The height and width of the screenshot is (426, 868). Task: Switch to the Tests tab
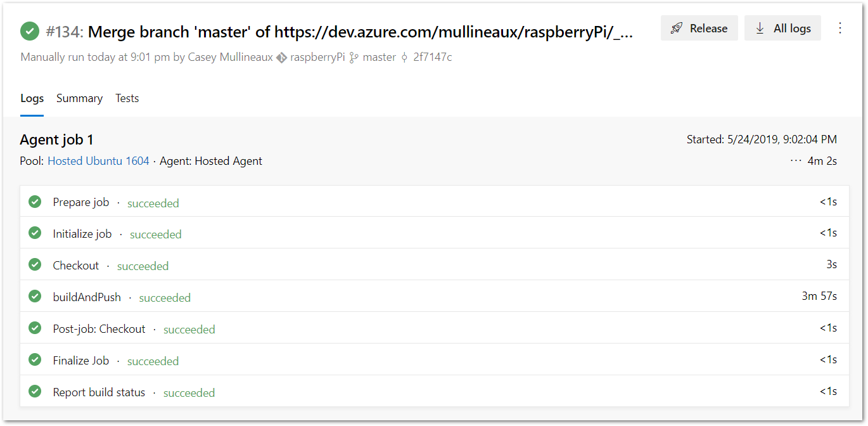[x=127, y=98]
